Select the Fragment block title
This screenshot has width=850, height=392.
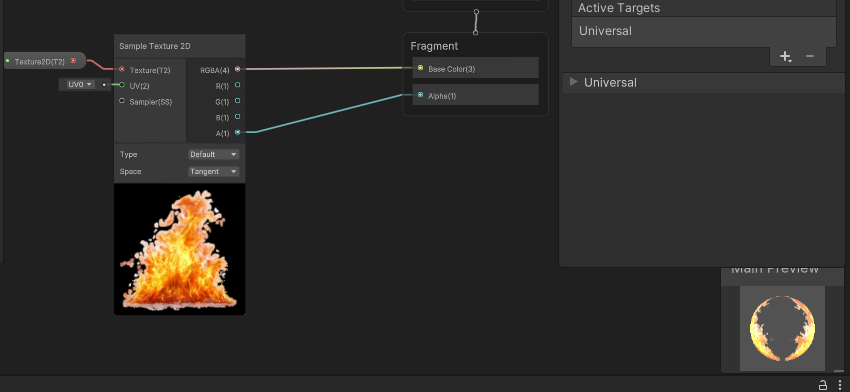click(434, 46)
